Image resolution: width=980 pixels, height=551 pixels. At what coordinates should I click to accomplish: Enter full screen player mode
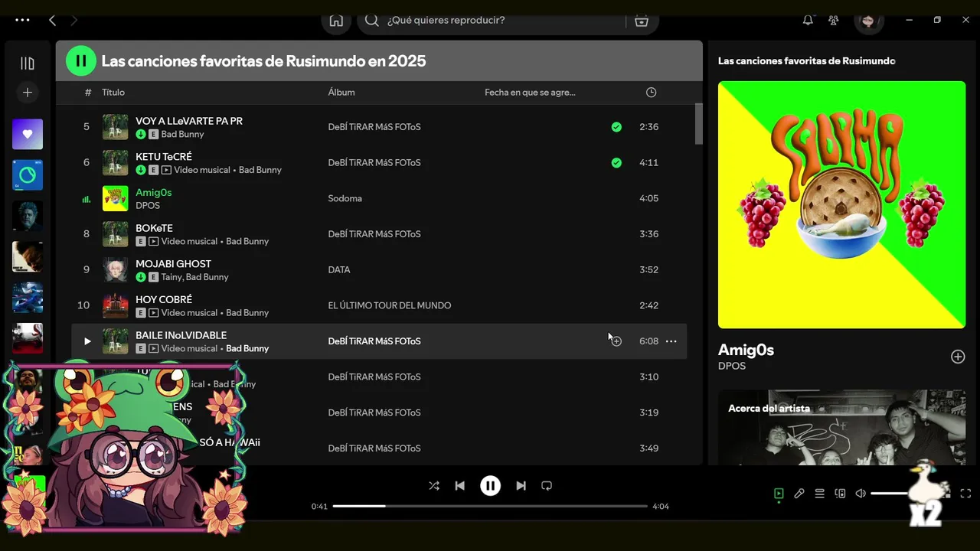pos(965,494)
